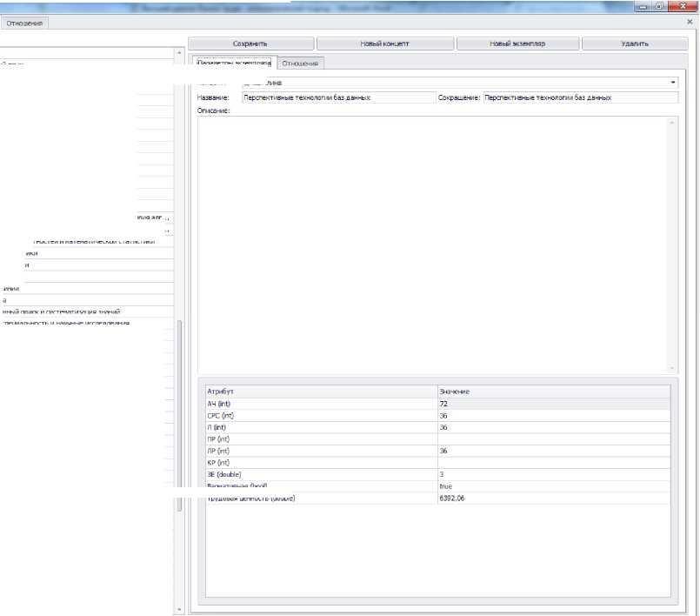The height and width of the screenshot is (616, 700).
Task: Click the Атрибут column header
Action: pos(322,392)
